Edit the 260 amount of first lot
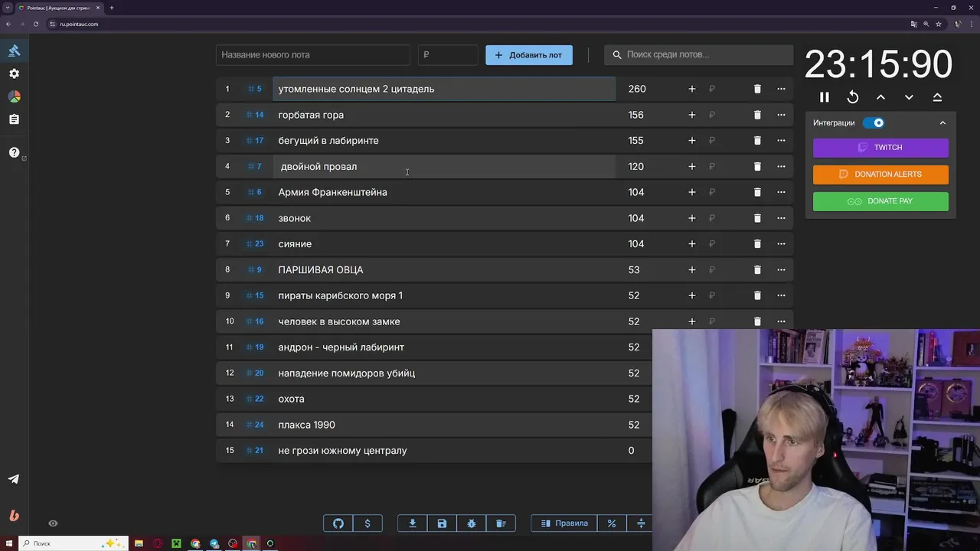 coord(637,89)
